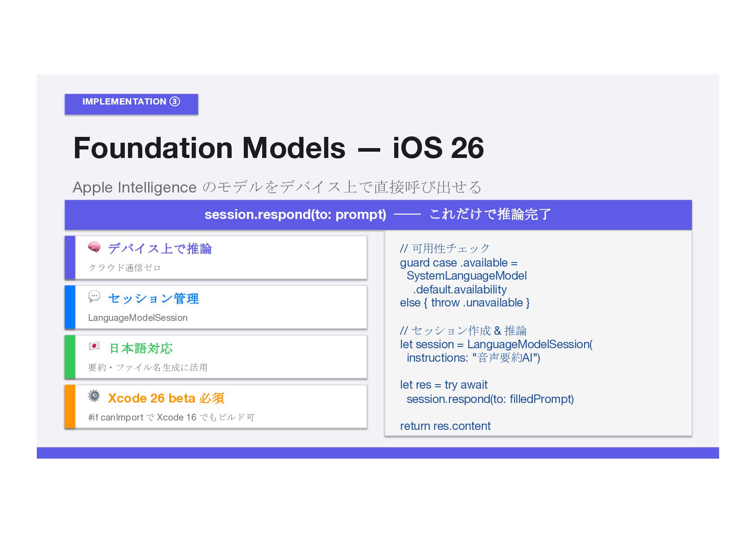The height and width of the screenshot is (534, 756).
Task: Click the Japan flag icon
Action: coord(94,346)
